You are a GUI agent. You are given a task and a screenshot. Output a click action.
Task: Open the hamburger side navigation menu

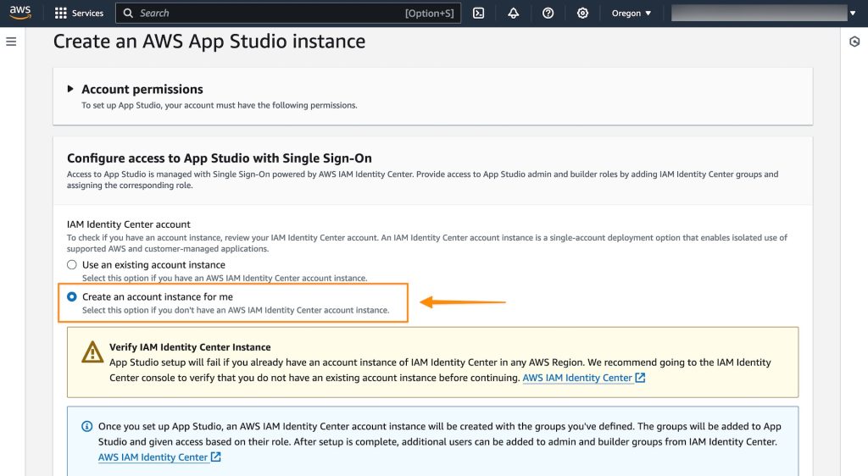click(11, 42)
